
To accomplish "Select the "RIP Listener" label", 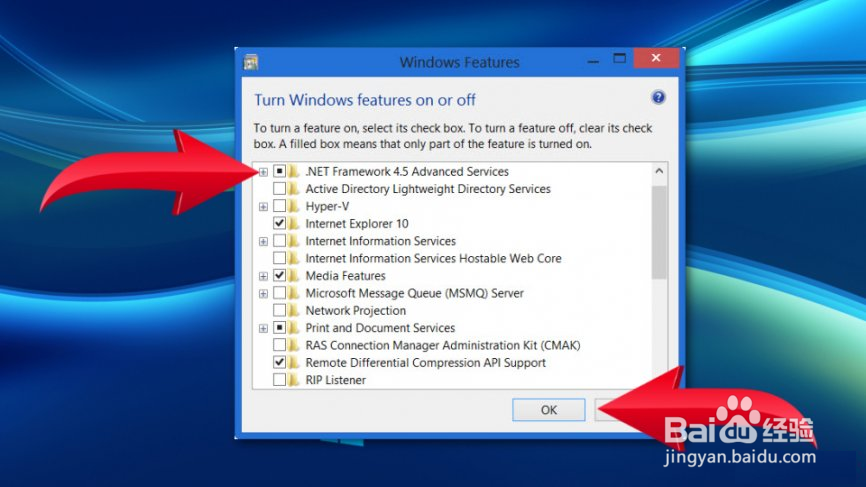I will [335, 380].
